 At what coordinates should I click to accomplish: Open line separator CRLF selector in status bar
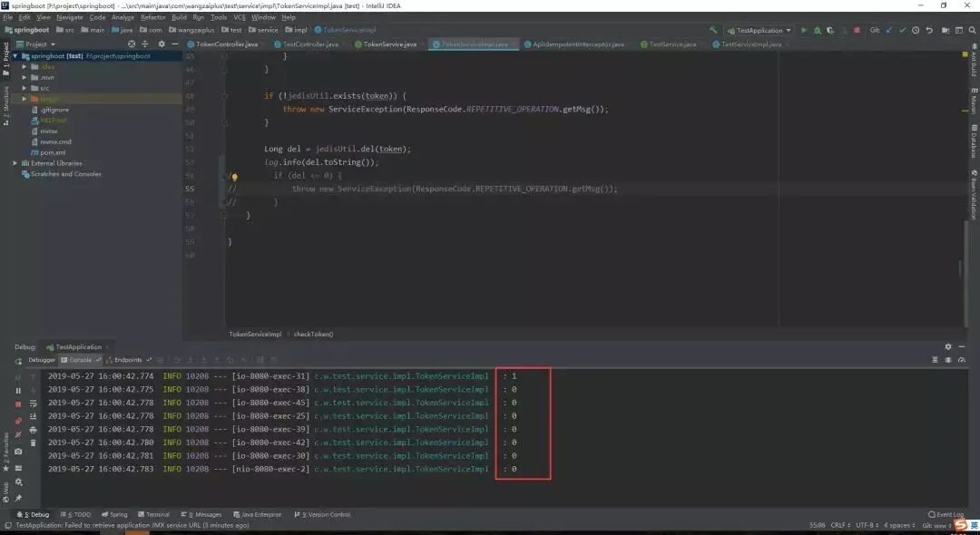(840, 525)
